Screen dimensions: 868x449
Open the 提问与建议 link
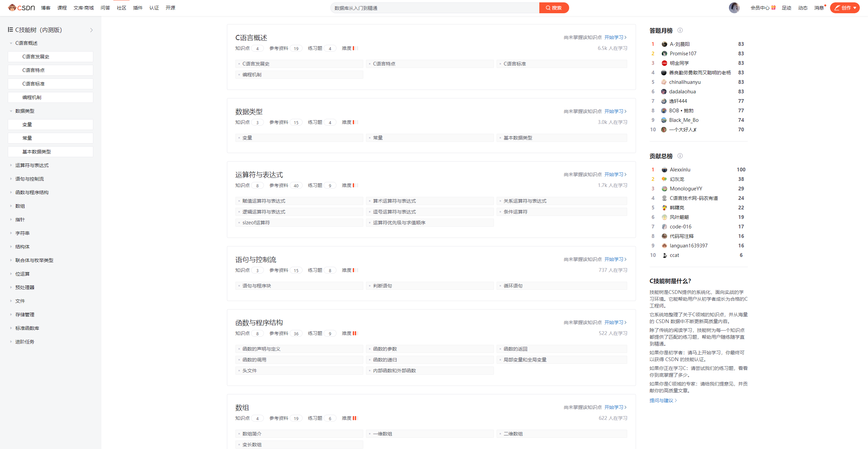(663, 400)
